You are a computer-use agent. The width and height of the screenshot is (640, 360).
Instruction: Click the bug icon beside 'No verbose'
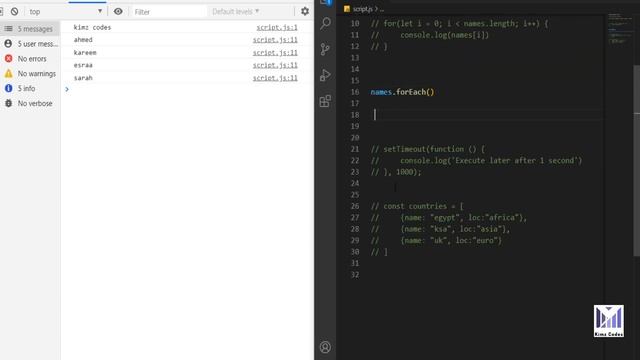(x=8, y=103)
